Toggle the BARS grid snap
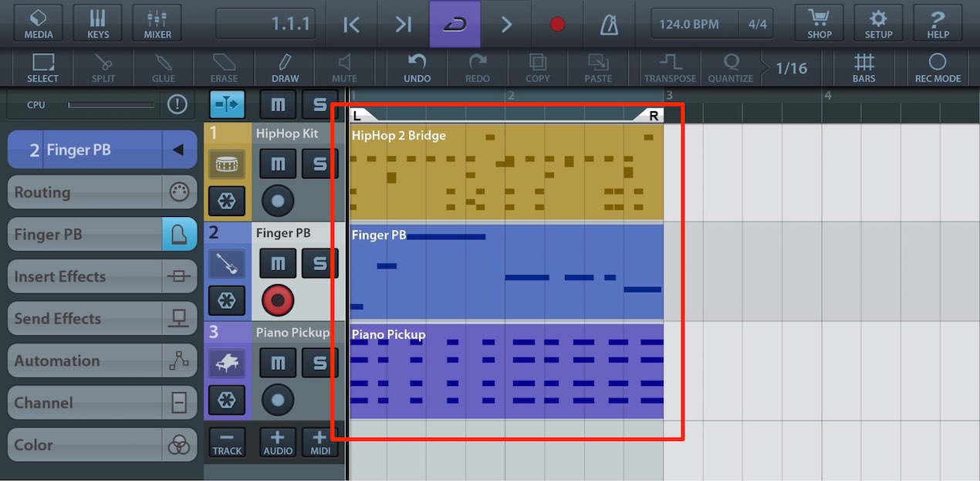Screen dimensions: 980x481 point(864,68)
